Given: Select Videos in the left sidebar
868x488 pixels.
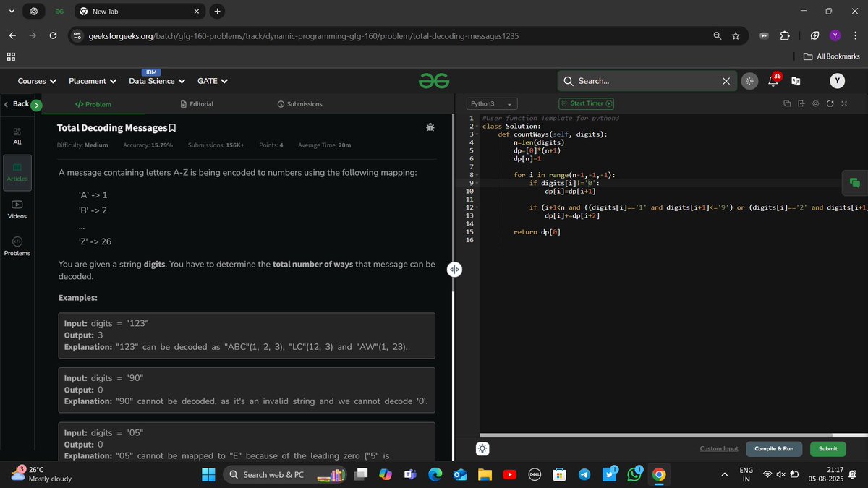Looking at the screenshot, I should click(x=17, y=210).
